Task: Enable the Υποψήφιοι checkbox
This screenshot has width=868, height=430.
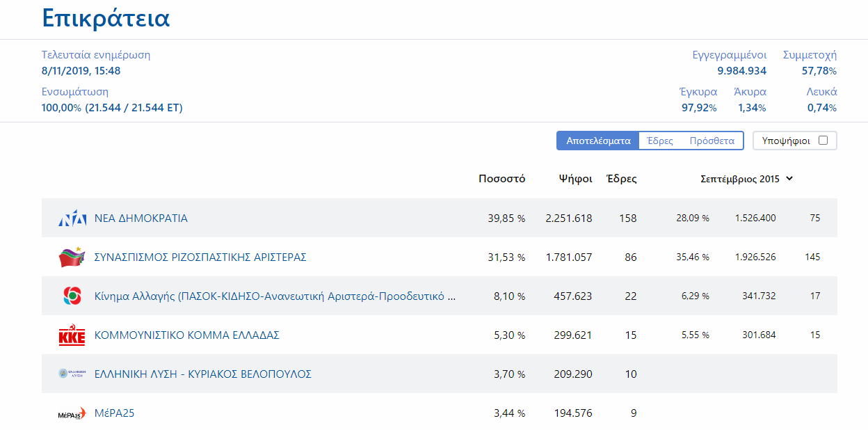Action: click(x=823, y=141)
